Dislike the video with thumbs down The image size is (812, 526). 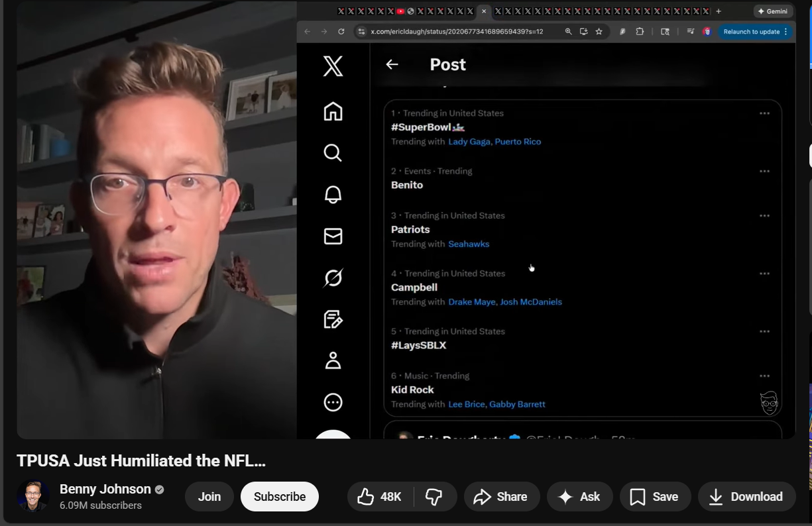pyautogui.click(x=434, y=497)
